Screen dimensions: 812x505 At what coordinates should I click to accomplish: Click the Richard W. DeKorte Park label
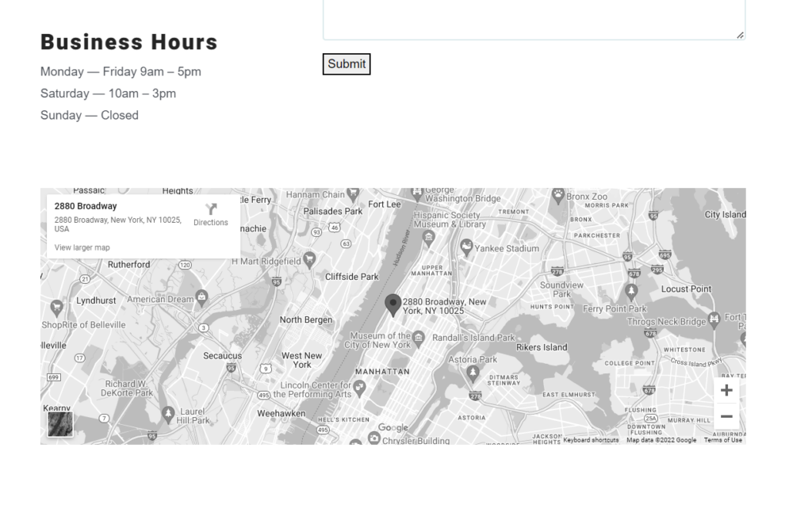click(x=127, y=388)
